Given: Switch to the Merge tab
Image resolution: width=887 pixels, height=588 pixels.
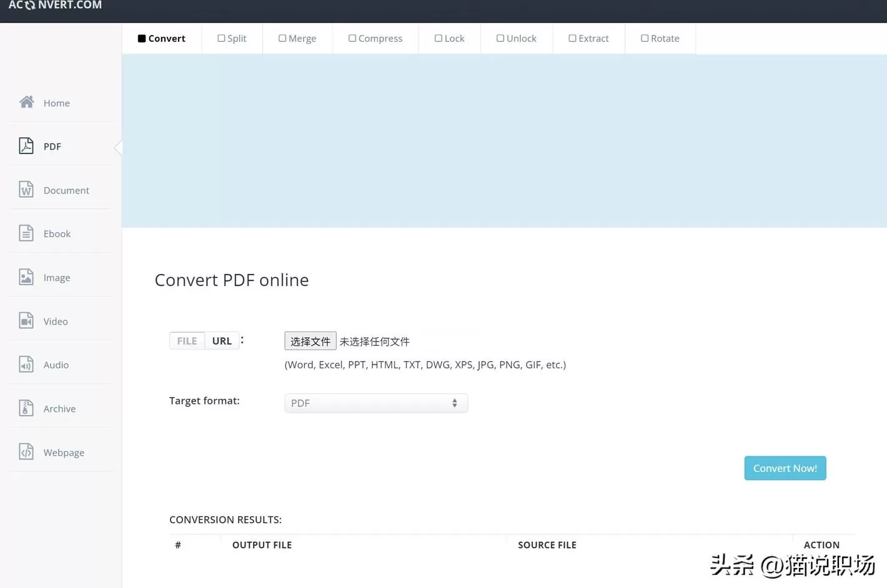Looking at the screenshot, I should [x=297, y=38].
